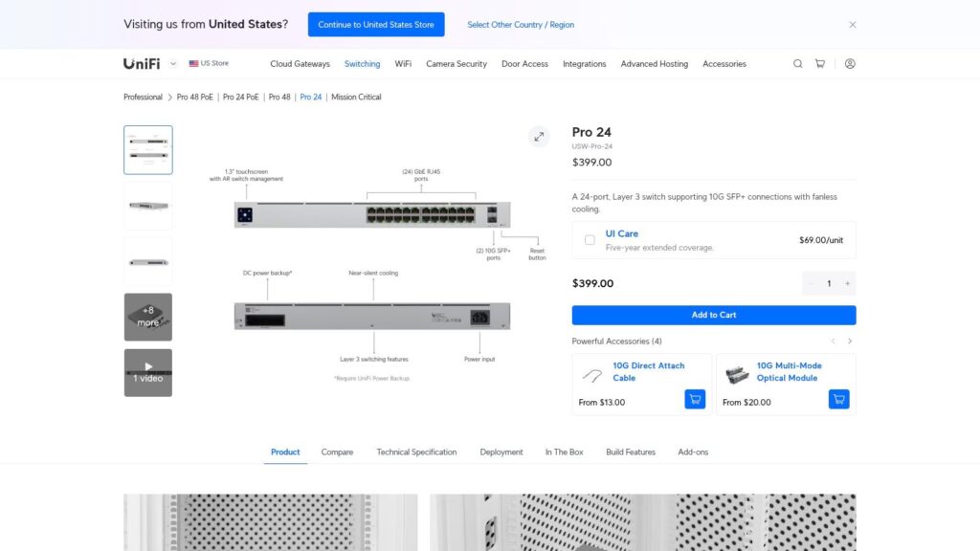Click Powerful Accessories (4) heading

click(x=617, y=342)
